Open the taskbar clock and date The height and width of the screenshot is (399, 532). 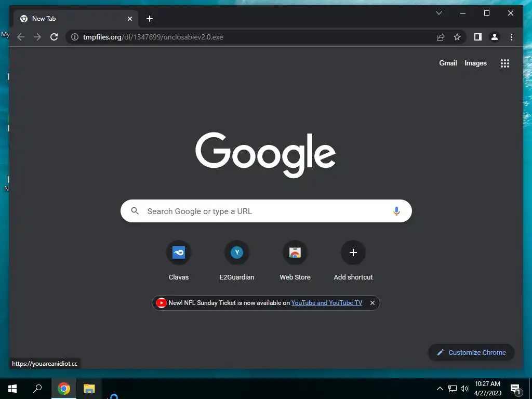[487, 389]
